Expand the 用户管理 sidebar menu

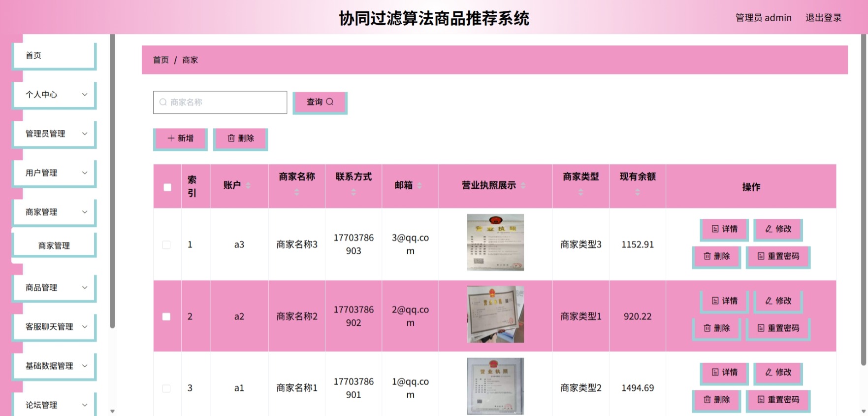click(x=54, y=173)
